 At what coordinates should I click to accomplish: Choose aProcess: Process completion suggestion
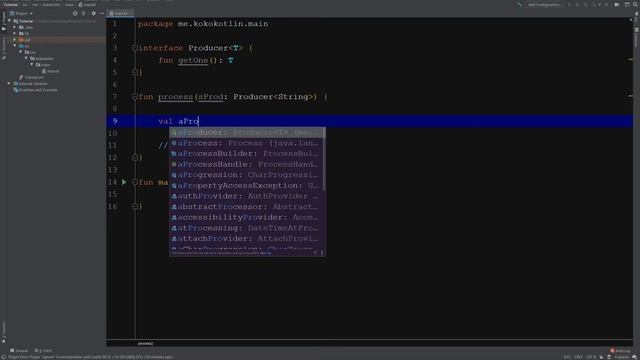247,143
